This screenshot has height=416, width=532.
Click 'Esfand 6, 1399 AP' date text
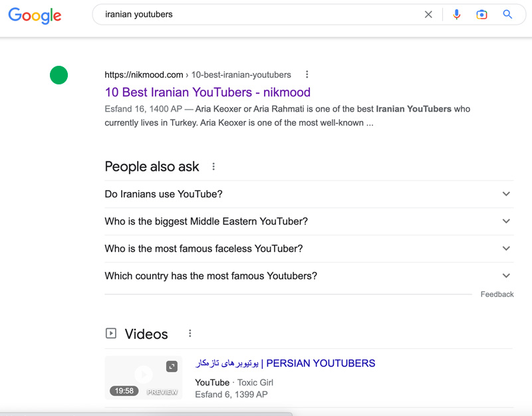231,394
